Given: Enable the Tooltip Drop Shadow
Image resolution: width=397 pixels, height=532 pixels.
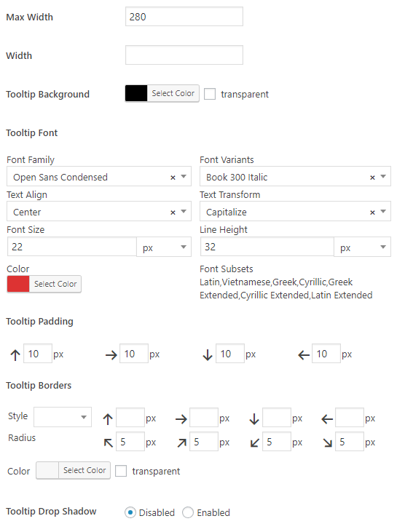Looking at the screenshot, I should click(x=188, y=512).
